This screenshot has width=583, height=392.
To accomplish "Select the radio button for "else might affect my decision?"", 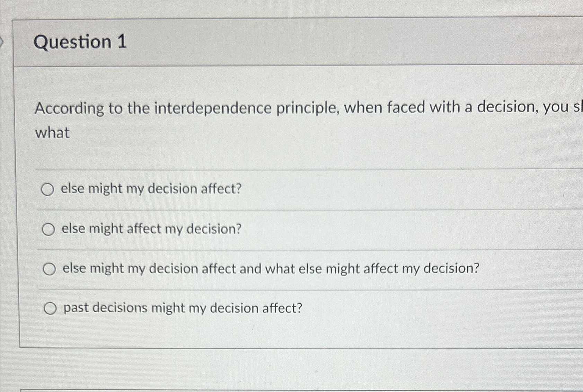I will click(49, 229).
